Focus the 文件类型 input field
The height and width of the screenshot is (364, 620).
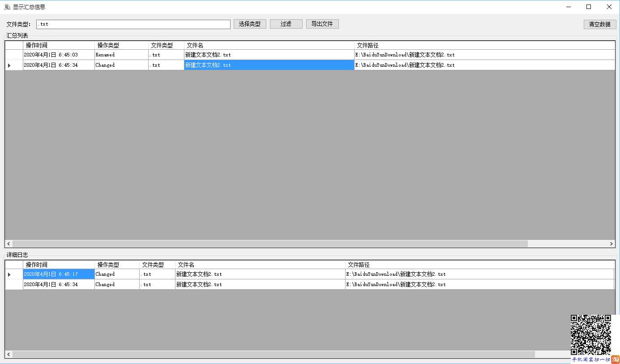pyautogui.click(x=133, y=24)
